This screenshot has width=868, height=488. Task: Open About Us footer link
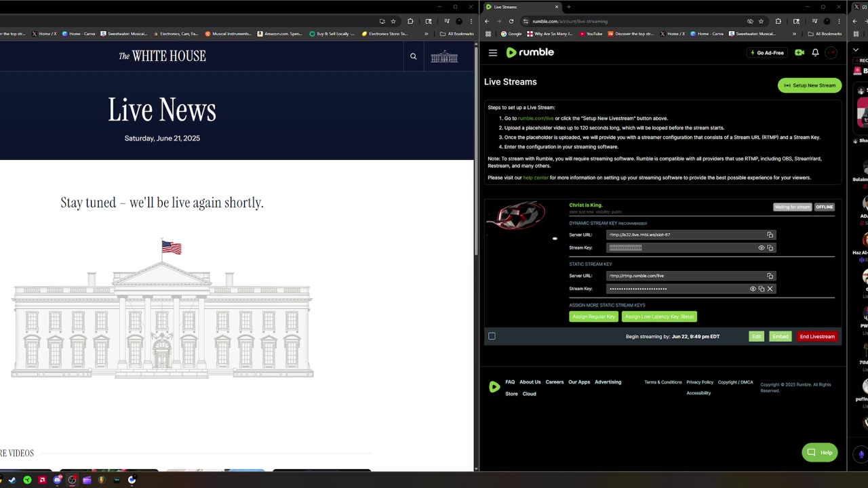(530, 382)
